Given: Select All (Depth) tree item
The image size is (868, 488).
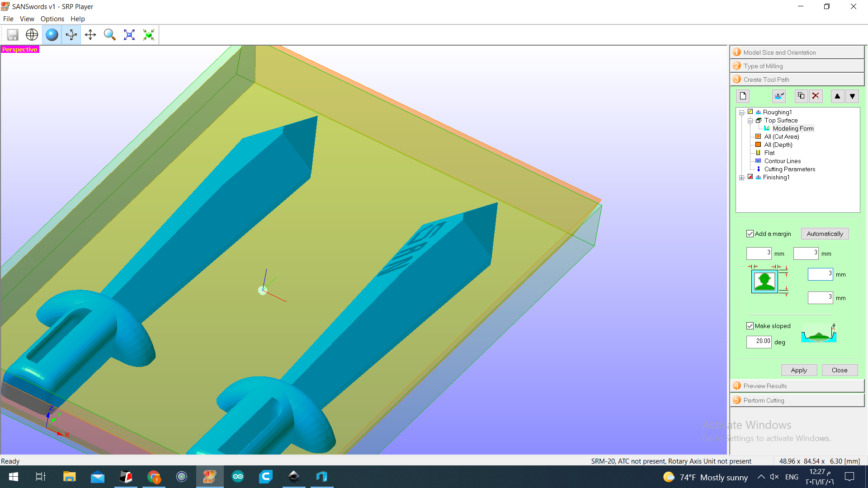Looking at the screenshot, I should click(778, 145).
